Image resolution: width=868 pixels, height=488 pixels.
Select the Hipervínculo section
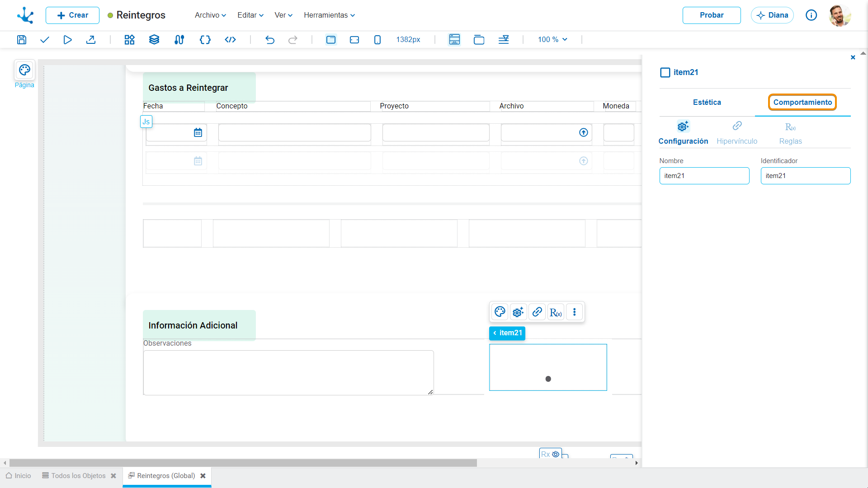[x=737, y=133]
